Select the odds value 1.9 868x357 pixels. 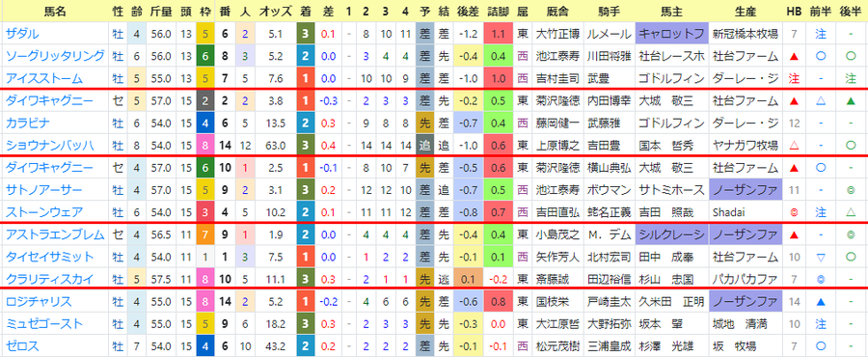[x=276, y=234]
